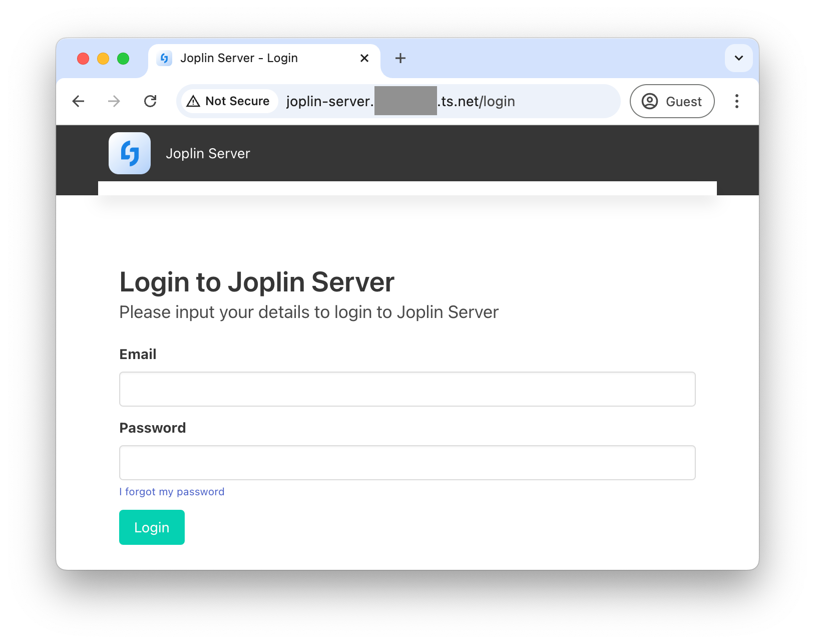Click inside the Email input field

[x=407, y=389]
